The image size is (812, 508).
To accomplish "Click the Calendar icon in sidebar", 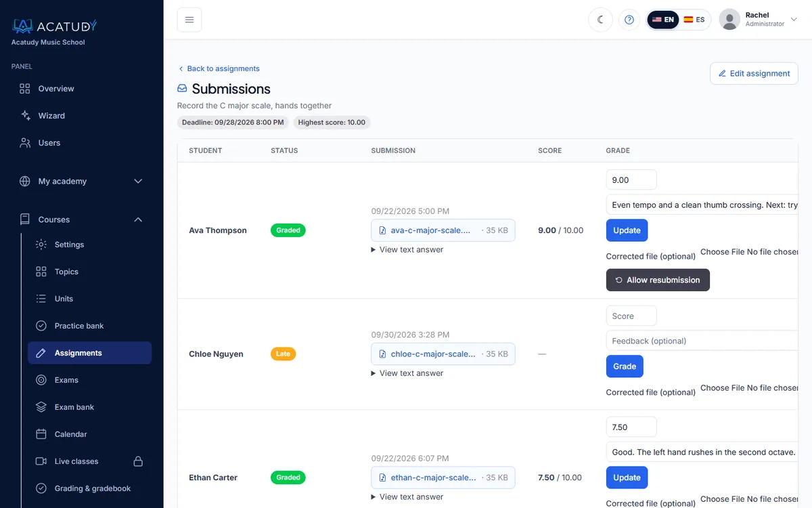I will (x=41, y=434).
